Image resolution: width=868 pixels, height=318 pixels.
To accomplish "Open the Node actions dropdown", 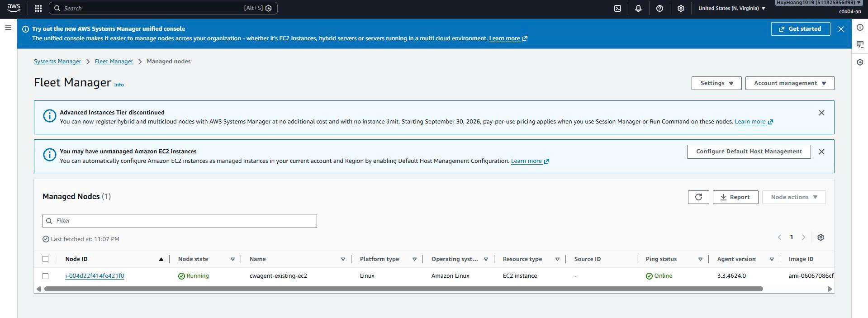I will pos(794,197).
